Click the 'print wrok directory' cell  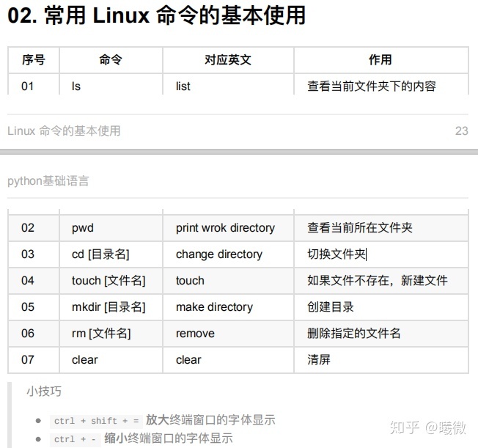[228, 228]
